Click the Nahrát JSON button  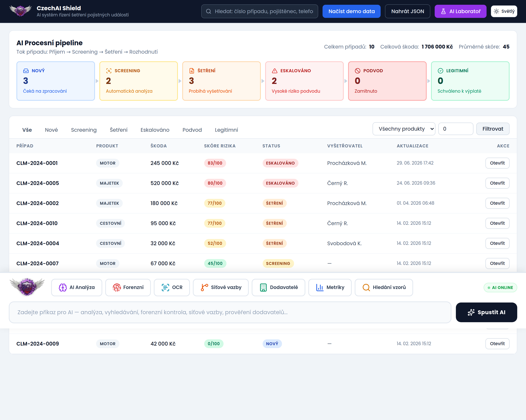pyautogui.click(x=407, y=11)
